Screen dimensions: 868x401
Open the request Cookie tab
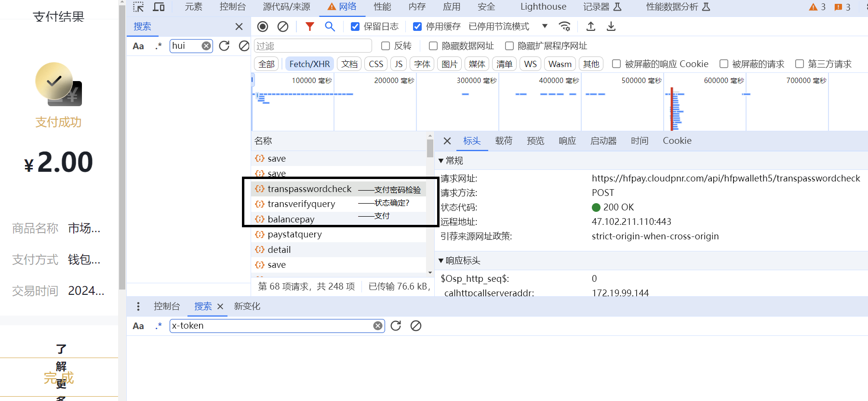coord(677,141)
